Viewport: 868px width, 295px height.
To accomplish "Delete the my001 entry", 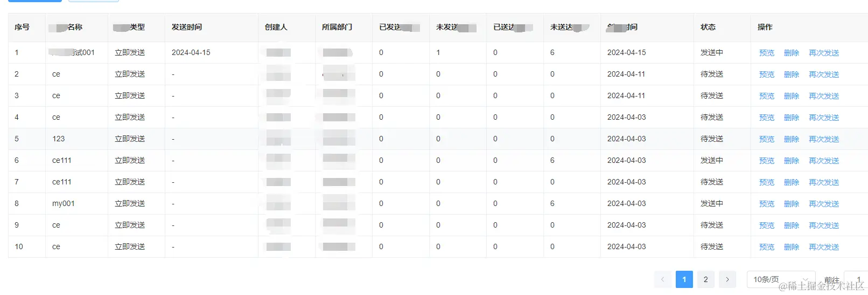I will coord(791,204).
